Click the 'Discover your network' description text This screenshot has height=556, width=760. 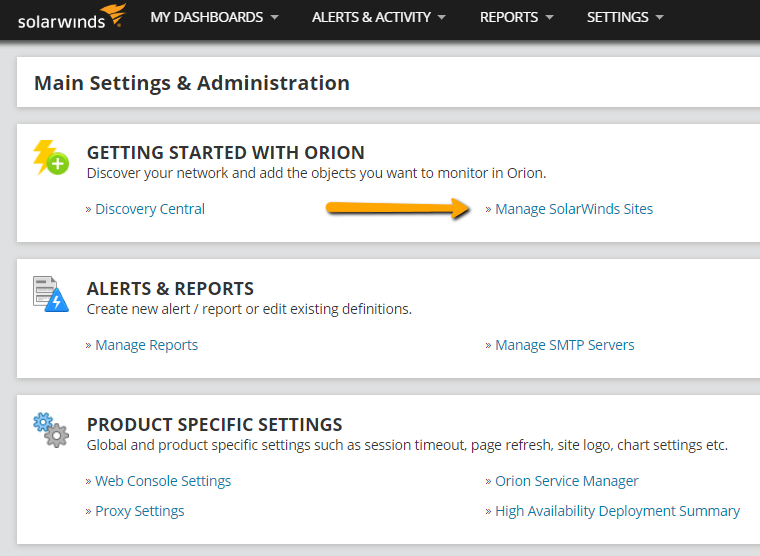(317, 173)
